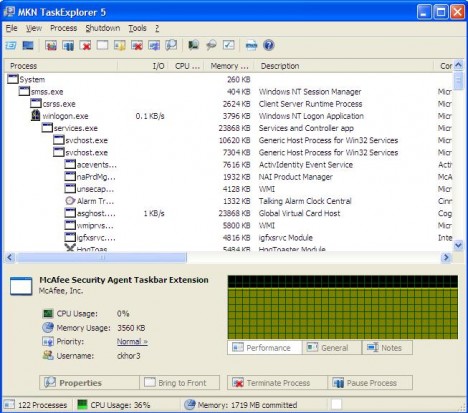Image resolution: width=468 pixels, height=413 pixels.
Task: Click the printer icon in the toolbar
Action: (x=251, y=45)
